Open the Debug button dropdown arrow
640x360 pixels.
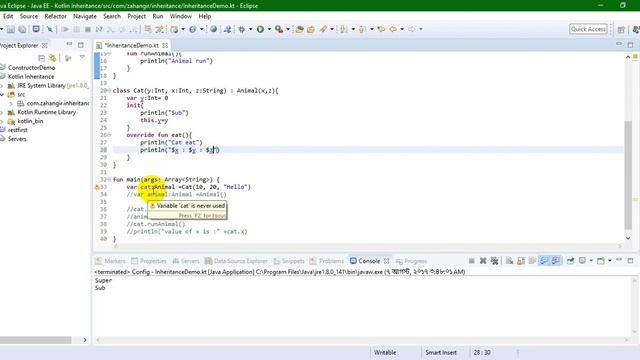tap(250, 29)
